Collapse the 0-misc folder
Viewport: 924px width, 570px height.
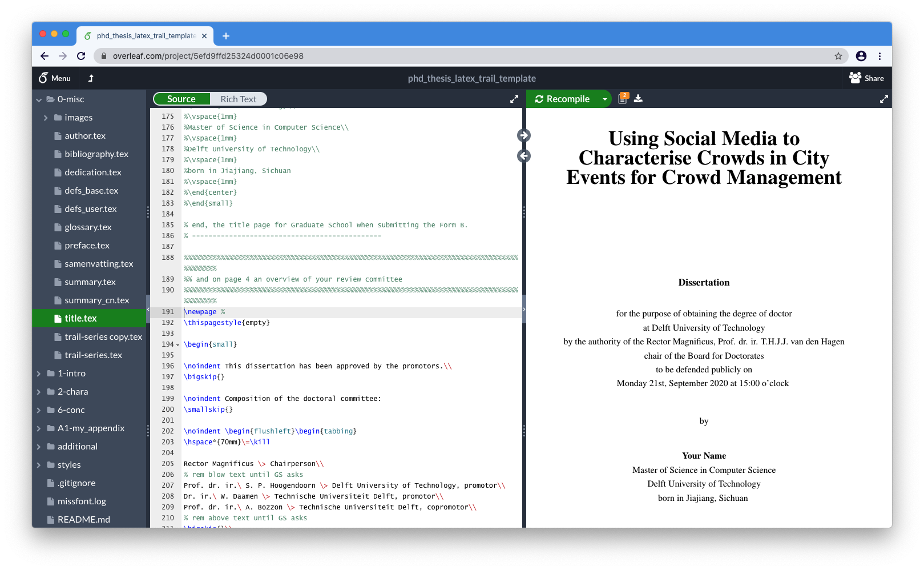coord(39,99)
